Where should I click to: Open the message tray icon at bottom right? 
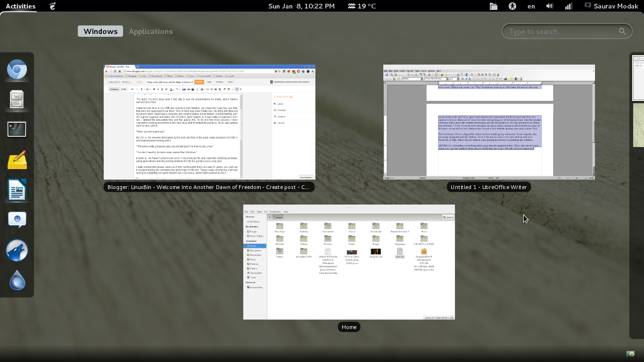pyautogui.click(x=630, y=353)
